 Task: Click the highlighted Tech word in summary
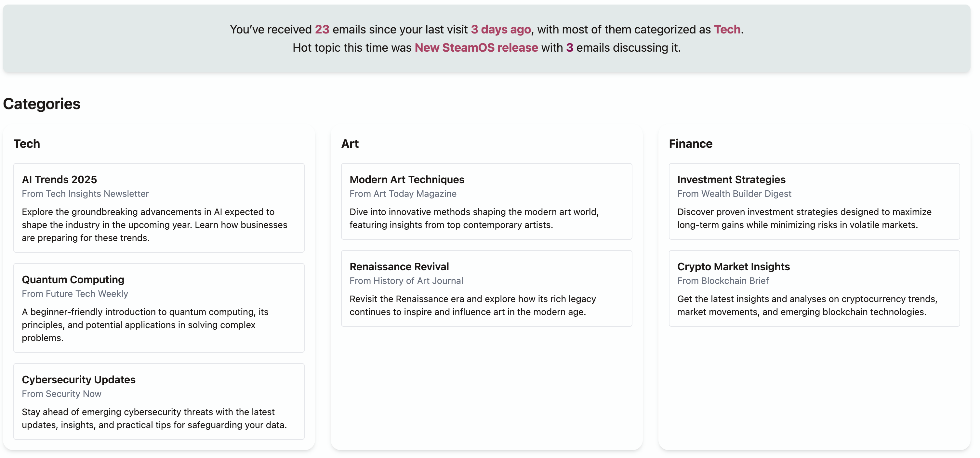click(727, 29)
